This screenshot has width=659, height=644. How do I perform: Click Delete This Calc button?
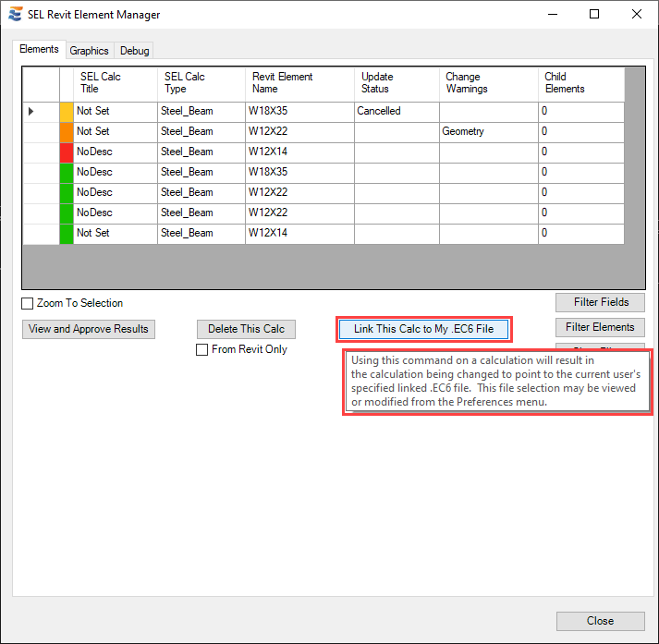246,329
